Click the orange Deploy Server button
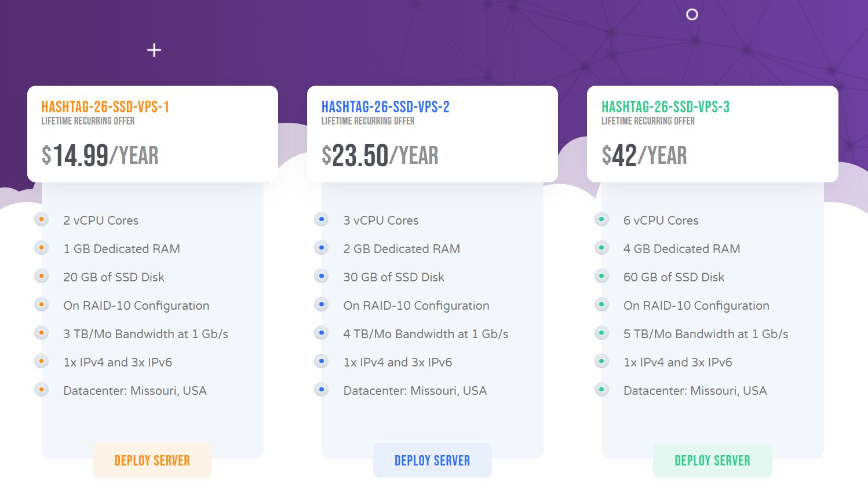Image resolution: width=868 pixels, height=495 pixels. click(x=152, y=460)
